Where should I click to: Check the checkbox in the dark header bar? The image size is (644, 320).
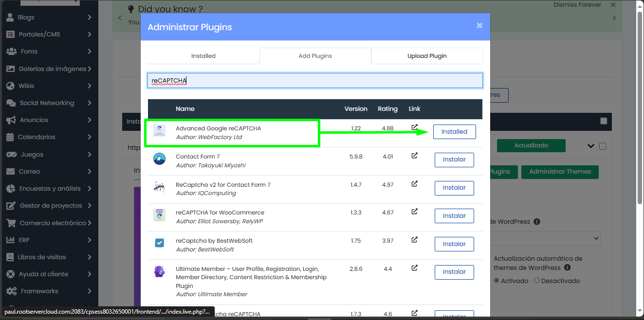pos(604,122)
